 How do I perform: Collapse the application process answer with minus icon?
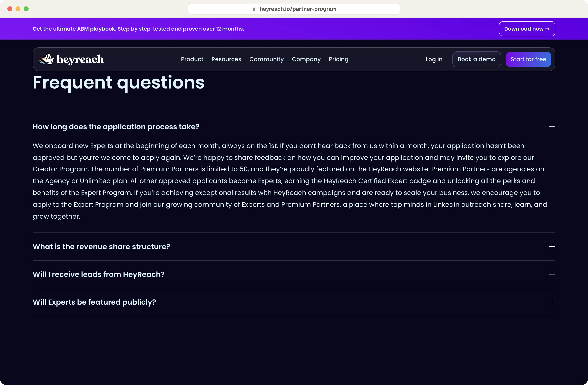point(552,127)
